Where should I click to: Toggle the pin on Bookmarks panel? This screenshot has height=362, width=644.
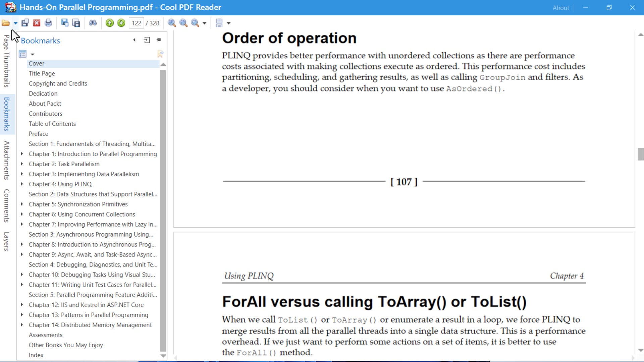(x=159, y=40)
